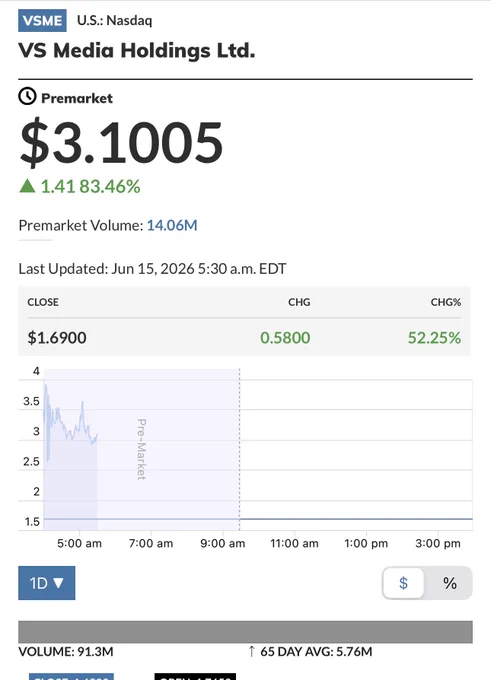
Task: Switch the chart to dollar mode
Action: click(x=403, y=583)
